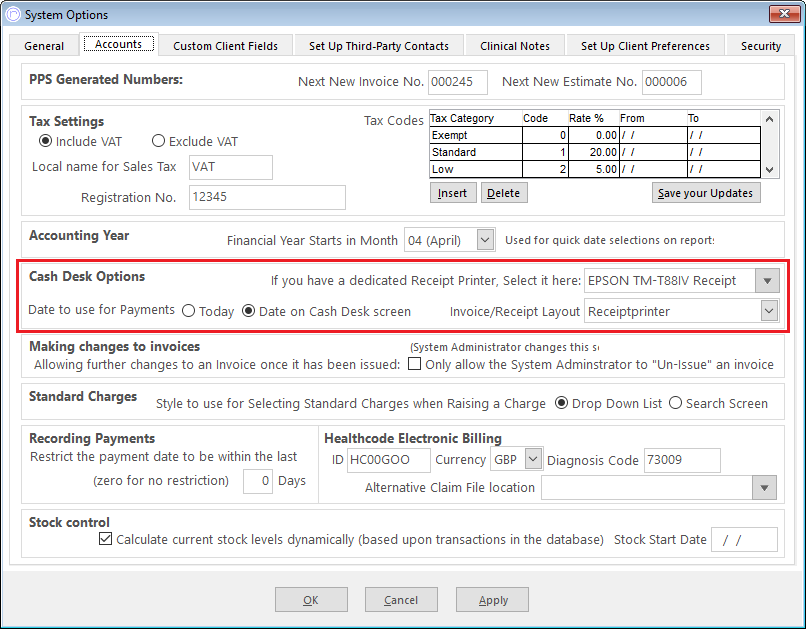
Task: Enable Only allow System Administrator Un-Issue checkbox
Action: coord(414,364)
